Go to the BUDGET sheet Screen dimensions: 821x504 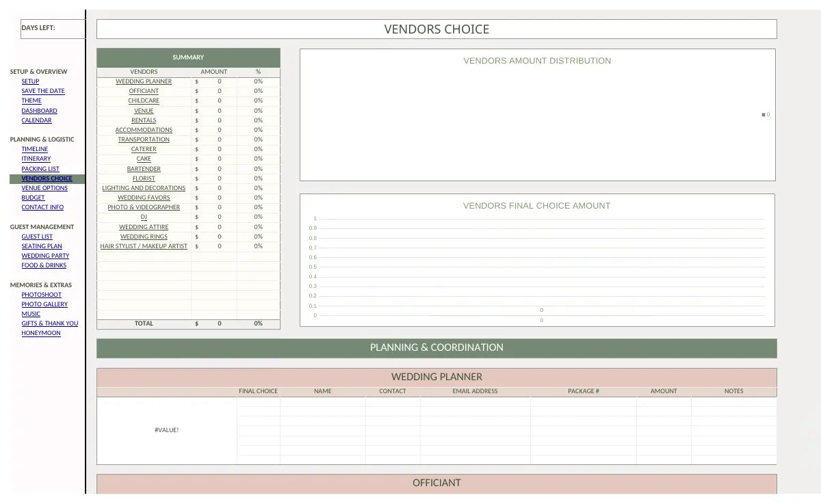(33, 198)
